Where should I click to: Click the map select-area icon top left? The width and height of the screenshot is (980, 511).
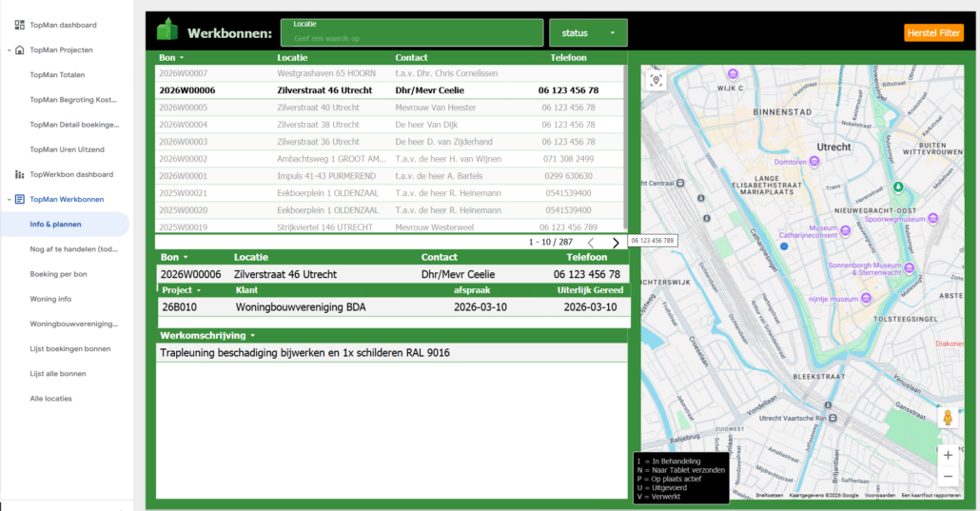click(656, 81)
